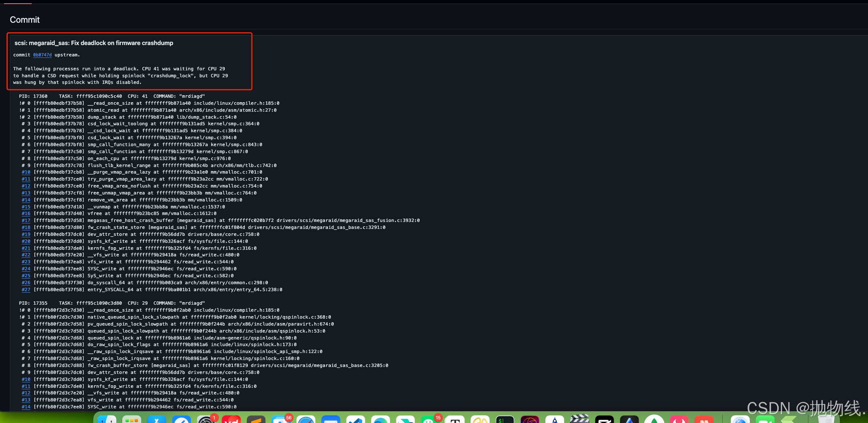This screenshot has width=868, height=423.
Task: Open Visual Studio Code from the Dock
Action: click(355, 420)
